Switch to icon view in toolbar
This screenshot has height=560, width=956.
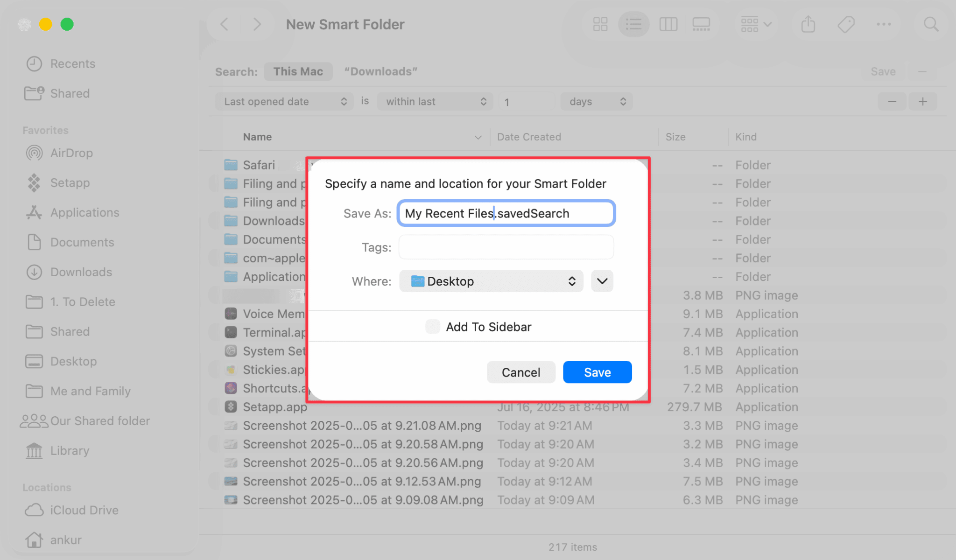point(600,24)
